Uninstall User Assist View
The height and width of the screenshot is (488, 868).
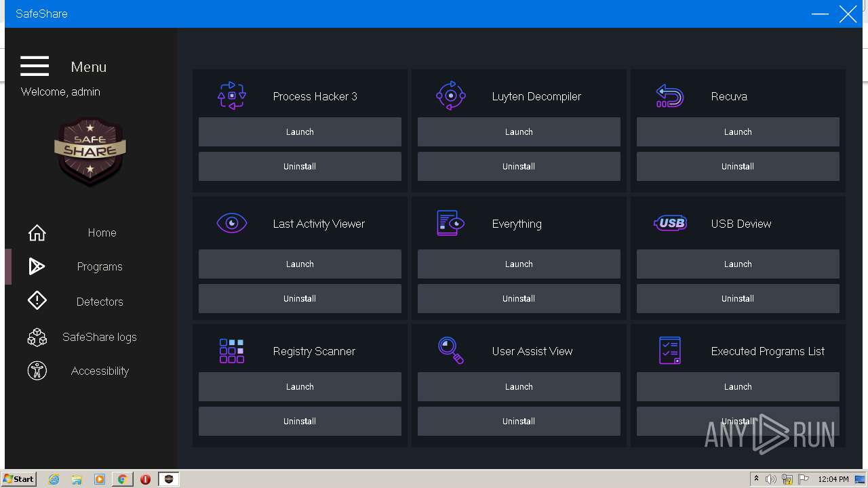click(x=519, y=421)
